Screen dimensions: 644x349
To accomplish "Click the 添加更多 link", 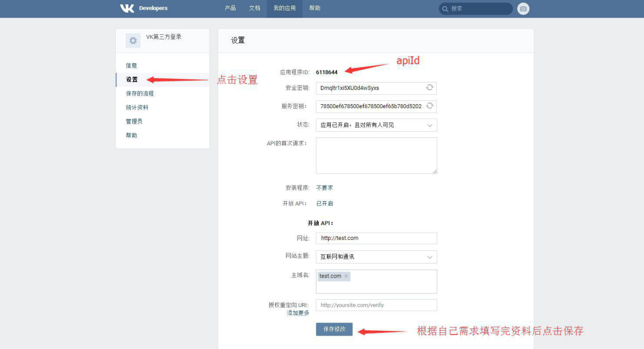I will [x=298, y=313].
